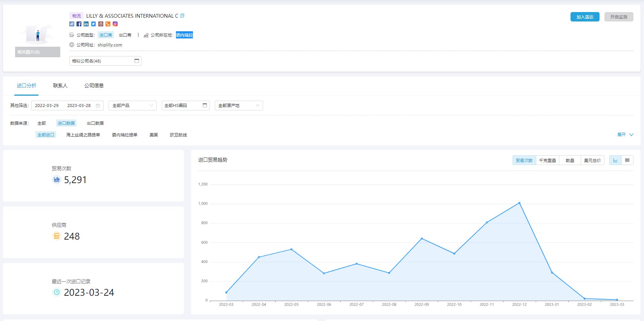The height and width of the screenshot is (321, 644).
Task: Switch trend view to table icon
Action: point(627,160)
